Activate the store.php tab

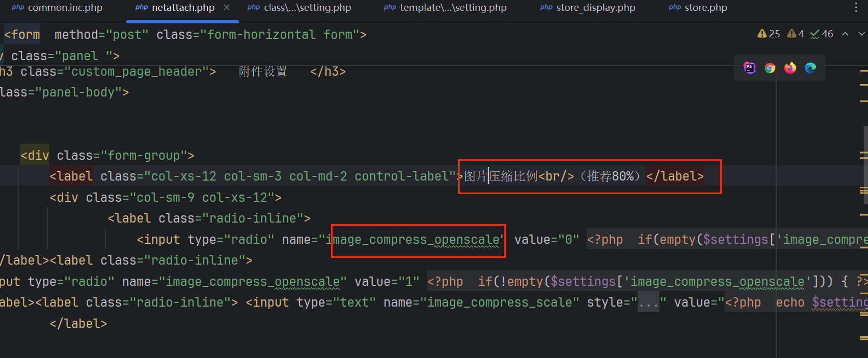tap(698, 8)
